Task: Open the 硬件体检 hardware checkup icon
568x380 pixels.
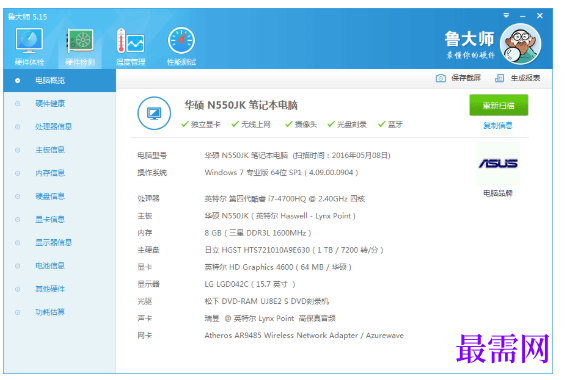Action: coord(29,46)
